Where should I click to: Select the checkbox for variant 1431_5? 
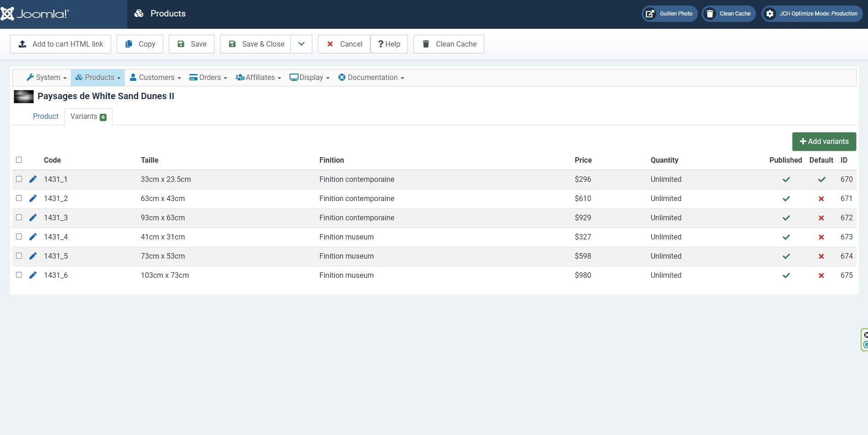coord(19,256)
